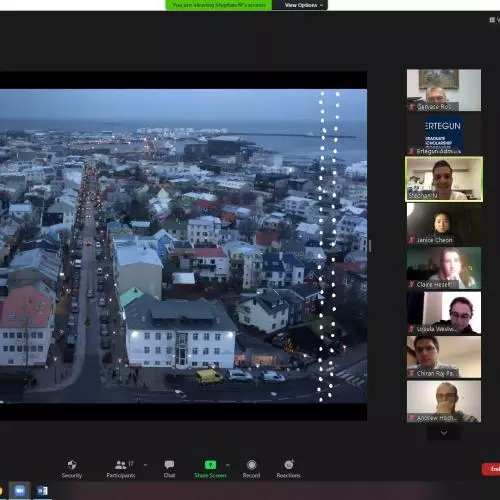Open the Security options
This screenshot has height=500, width=500.
72,469
